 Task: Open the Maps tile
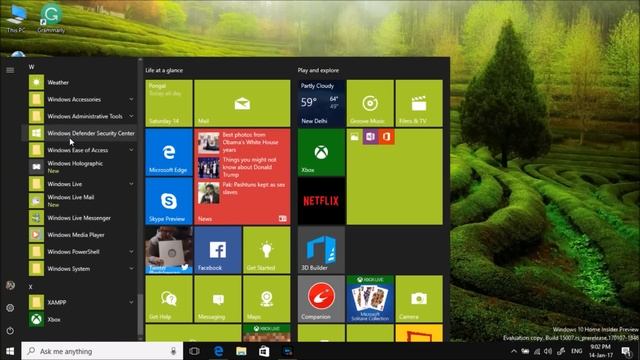(x=267, y=299)
